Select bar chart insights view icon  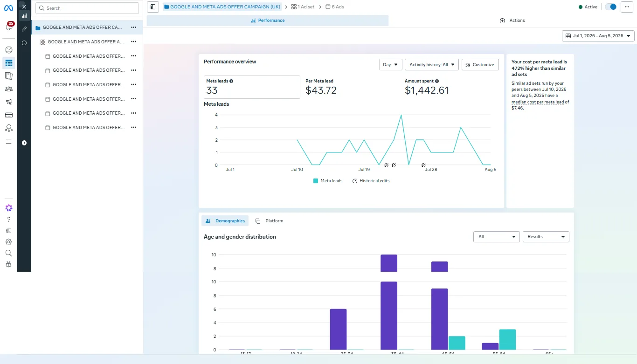point(24,15)
